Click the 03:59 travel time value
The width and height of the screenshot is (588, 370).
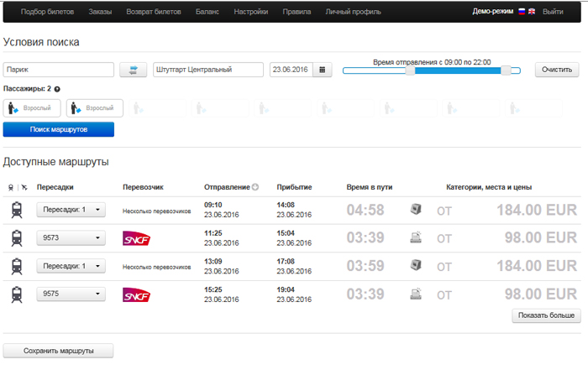(365, 266)
